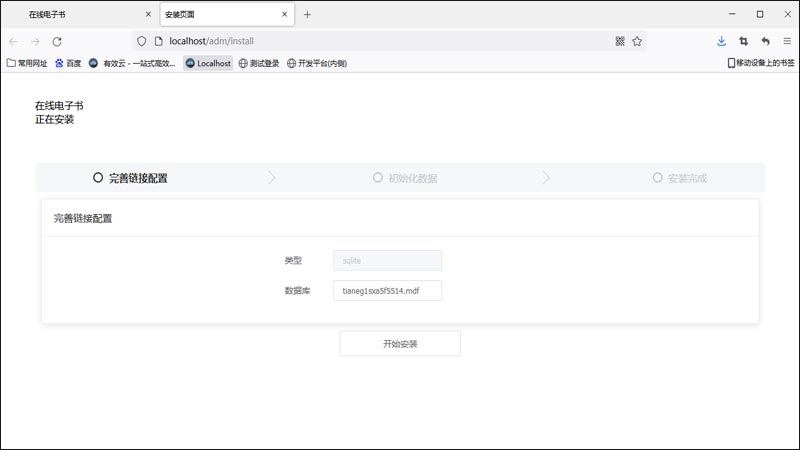The height and width of the screenshot is (450, 800).
Task: Open a new browser tab
Action: coord(307,15)
